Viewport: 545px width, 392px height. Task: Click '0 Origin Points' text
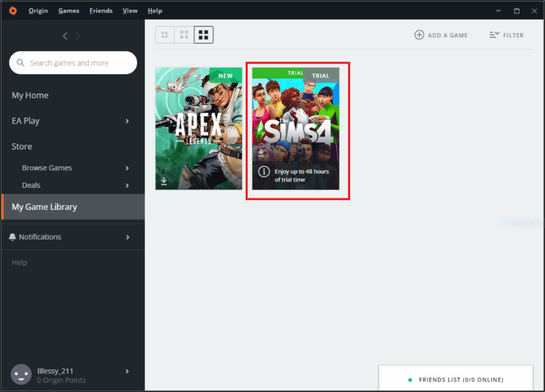click(x=61, y=380)
